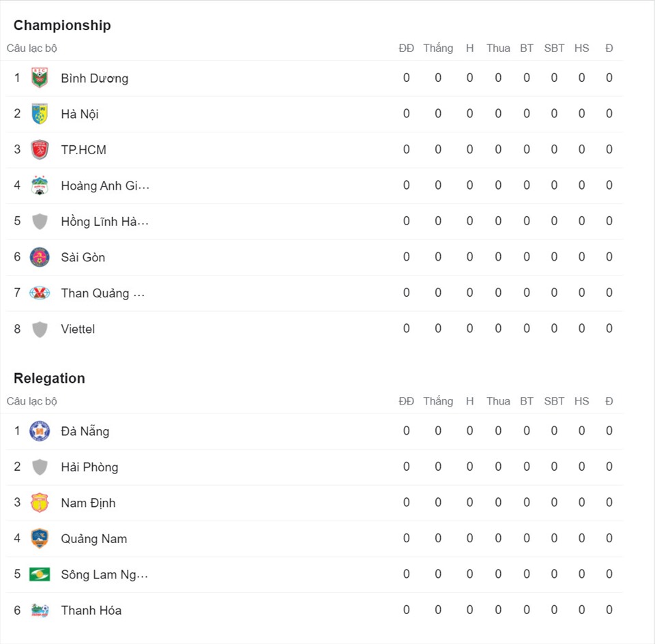Click the HS column header in Relegation
This screenshot has width=655, height=644.
click(x=581, y=401)
